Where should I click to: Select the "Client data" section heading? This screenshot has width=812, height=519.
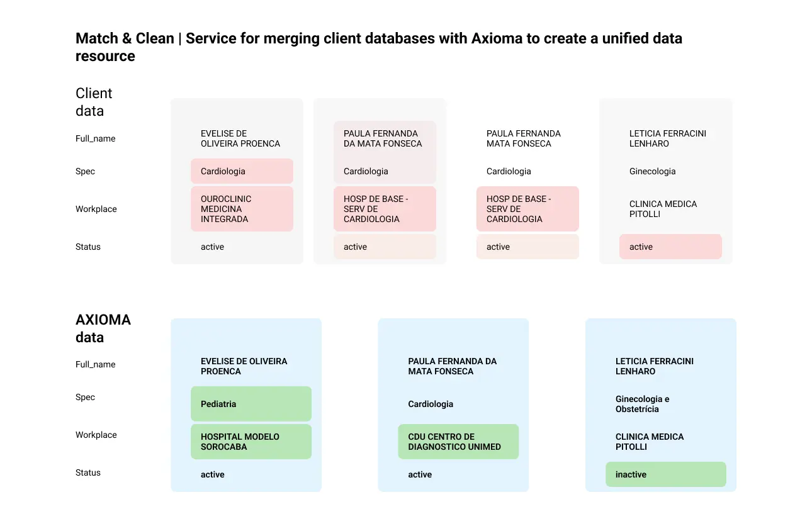coord(94,102)
